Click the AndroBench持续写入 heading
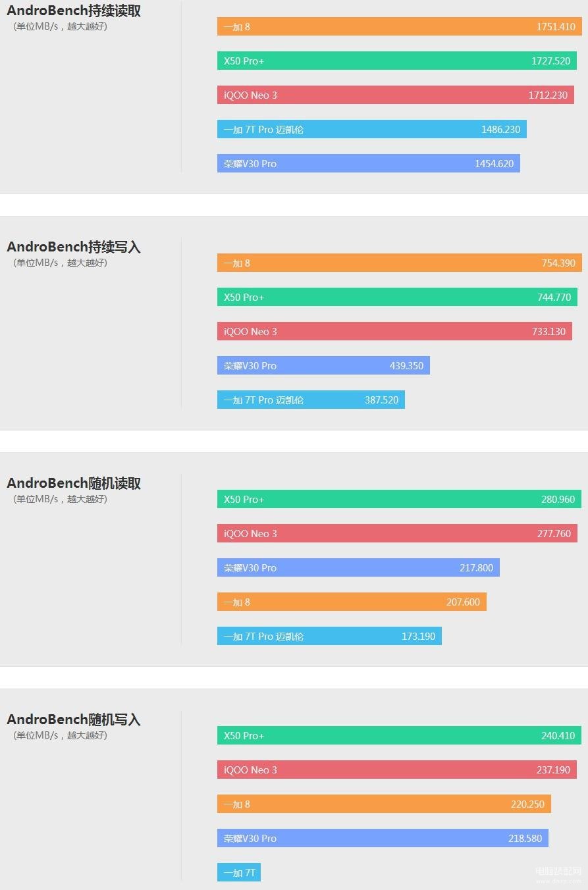Screen dimensions: 588x890 coord(74,248)
